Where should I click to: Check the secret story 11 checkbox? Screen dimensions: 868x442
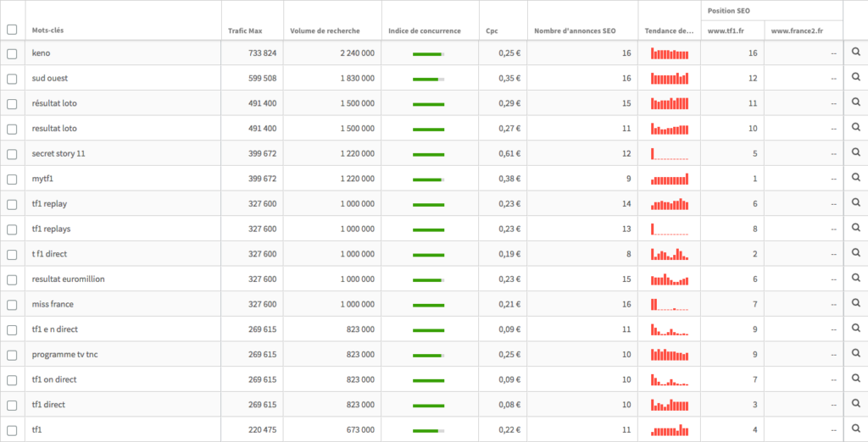(12, 154)
